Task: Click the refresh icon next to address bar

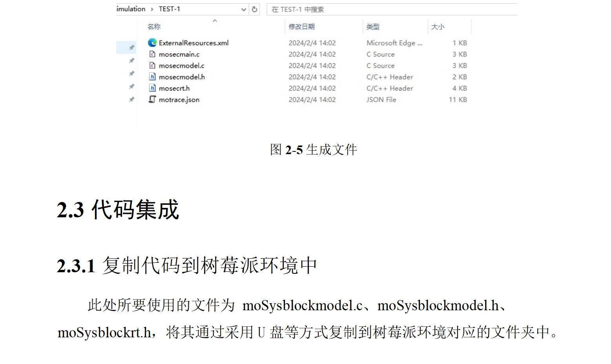Action: click(x=255, y=9)
